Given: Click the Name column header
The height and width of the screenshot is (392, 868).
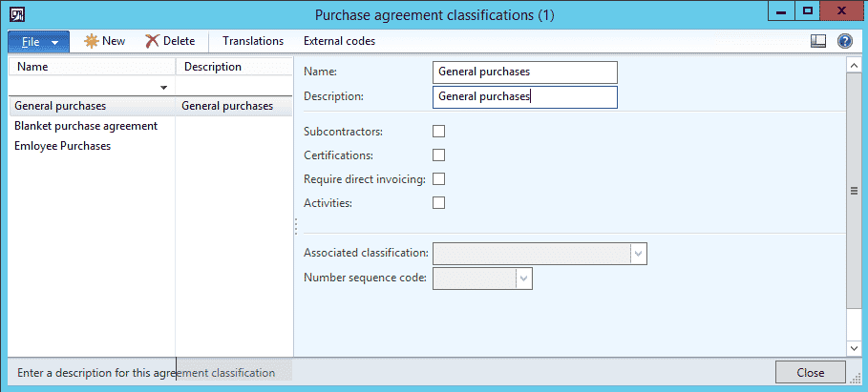Looking at the screenshot, I should coord(92,67).
